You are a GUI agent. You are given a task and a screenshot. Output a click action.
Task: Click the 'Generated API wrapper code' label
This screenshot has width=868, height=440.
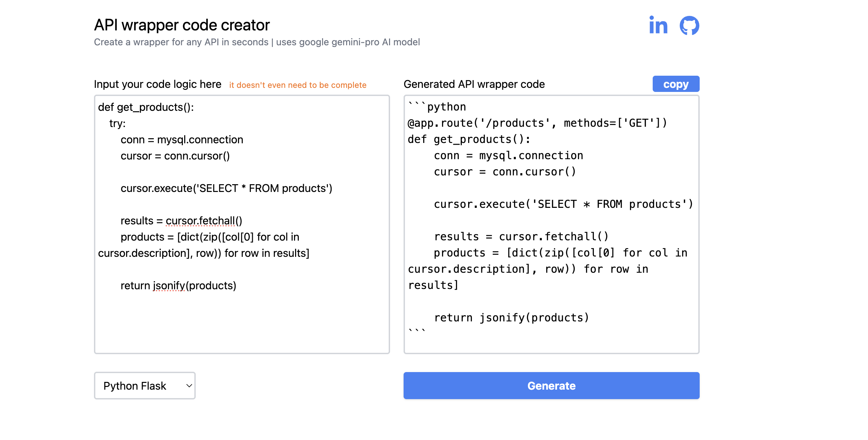(x=474, y=84)
